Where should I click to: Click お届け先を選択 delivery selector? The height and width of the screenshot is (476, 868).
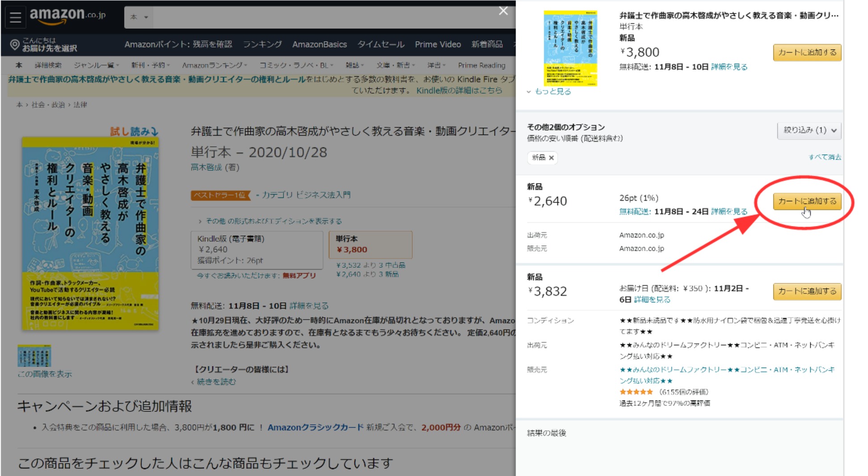tap(50, 48)
